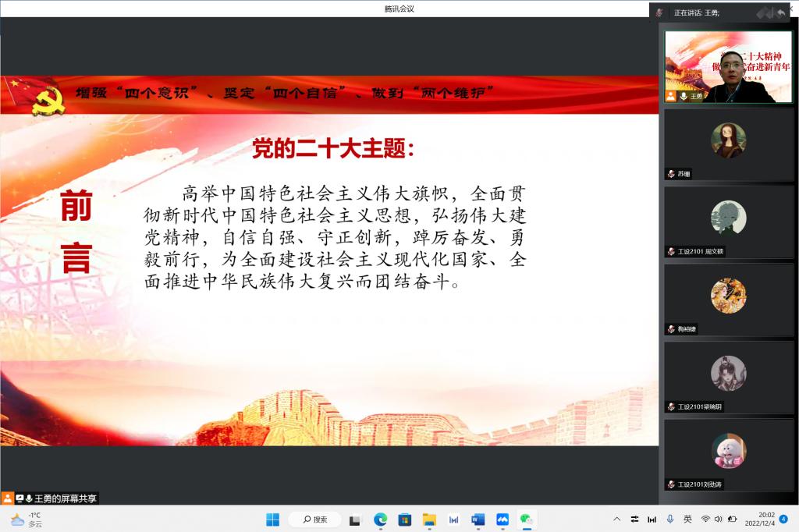
Task: Switch video layout in the speaking bar
Action: pos(764,12)
